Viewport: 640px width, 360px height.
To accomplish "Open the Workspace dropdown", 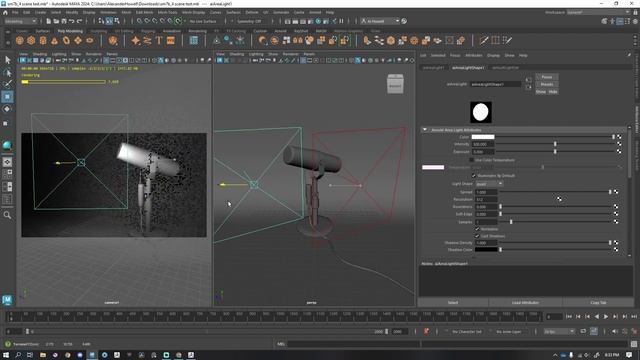I will click(599, 12).
